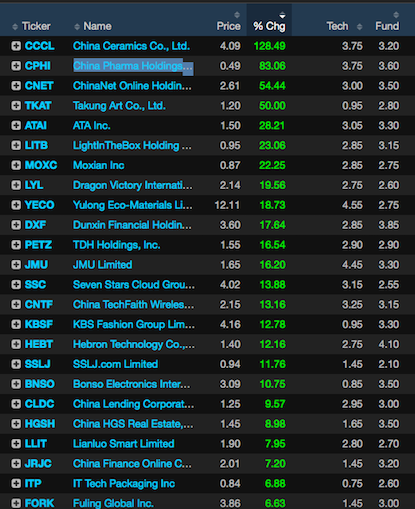Click the plus icon beside MOXC
Viewport: 415px width, 509px height.
click(x=16, y=165)
